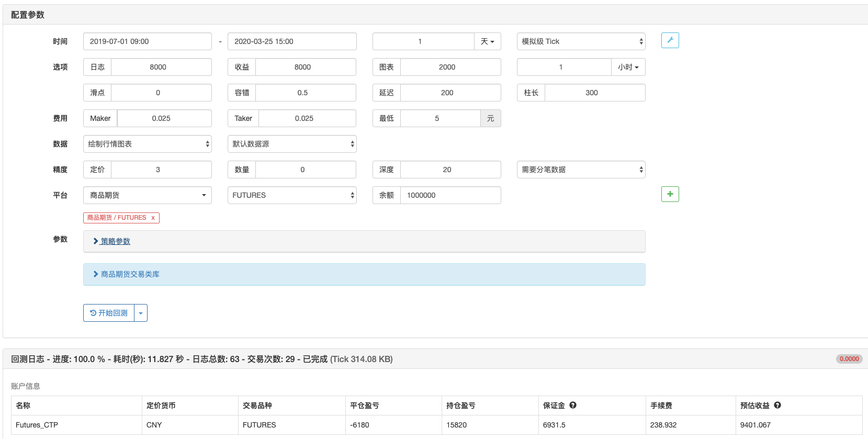The image size is (868, 439).
Task: Click the 余额 balance input field
Action: point(450,195)
